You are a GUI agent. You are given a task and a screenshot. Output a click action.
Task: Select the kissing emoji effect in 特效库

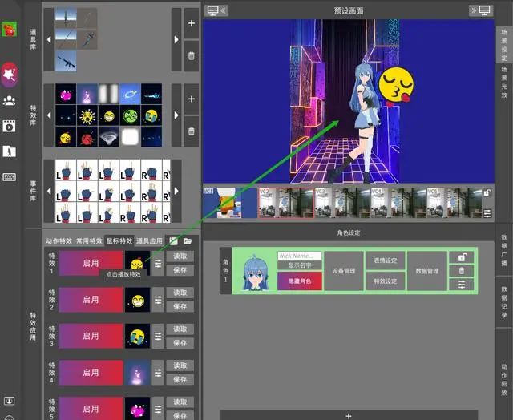pos(66,137)
